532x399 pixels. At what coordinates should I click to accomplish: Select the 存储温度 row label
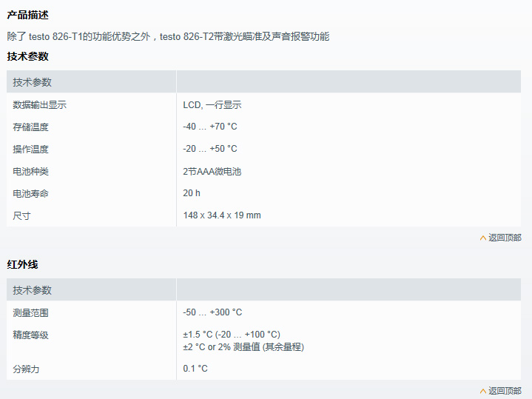[31, 127]
